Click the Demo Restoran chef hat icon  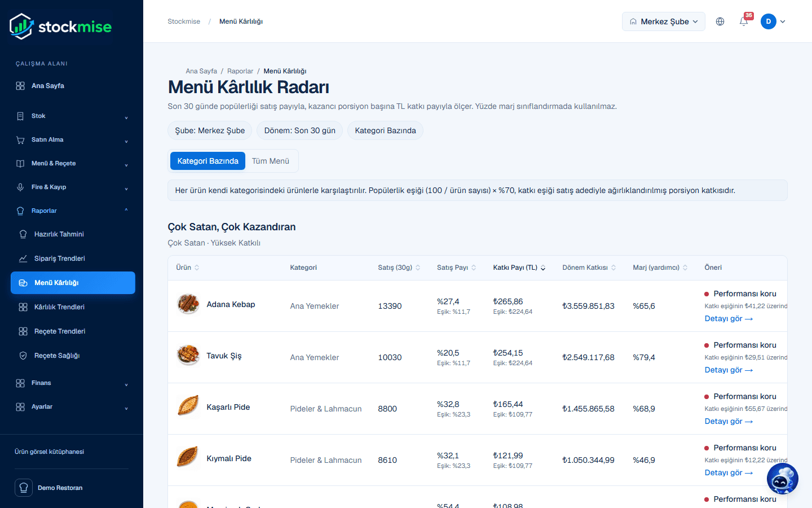[x=24, y=488]
